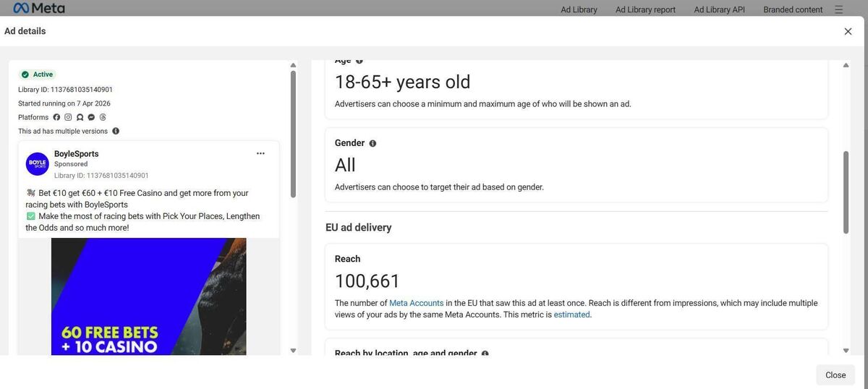
Task: Open the BoyleSports advertiser name link
Action: tap(76, 154)
